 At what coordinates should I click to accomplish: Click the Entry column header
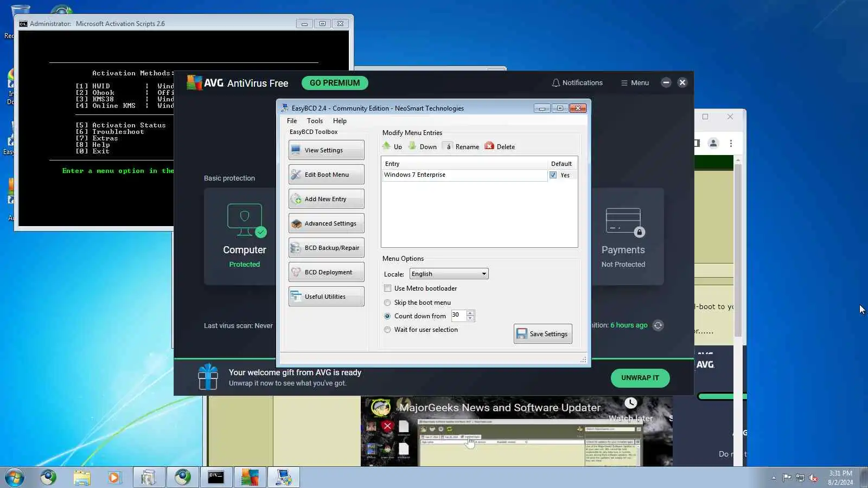(465, 164)
